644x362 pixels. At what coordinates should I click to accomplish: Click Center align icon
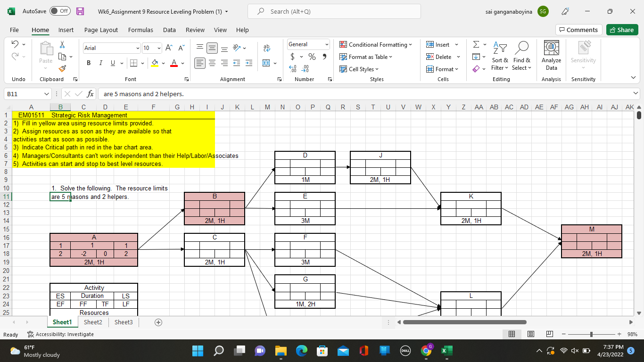(x=212, y=63)
